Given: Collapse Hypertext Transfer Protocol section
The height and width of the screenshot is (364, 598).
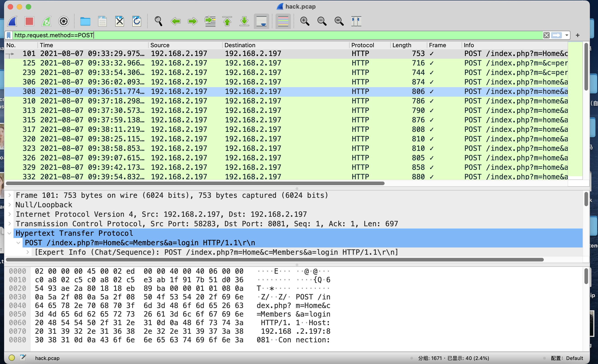Looking at the screenshot, I should [x=10, y=233].
